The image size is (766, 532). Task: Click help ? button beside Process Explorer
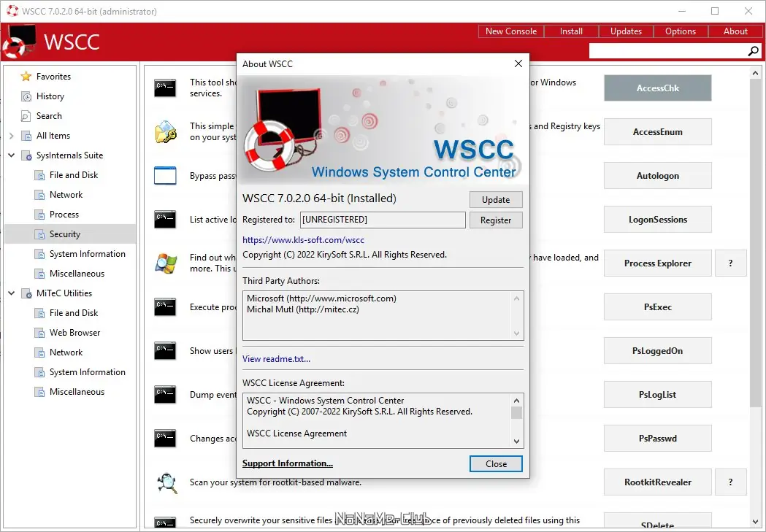(x=730, y=263)
